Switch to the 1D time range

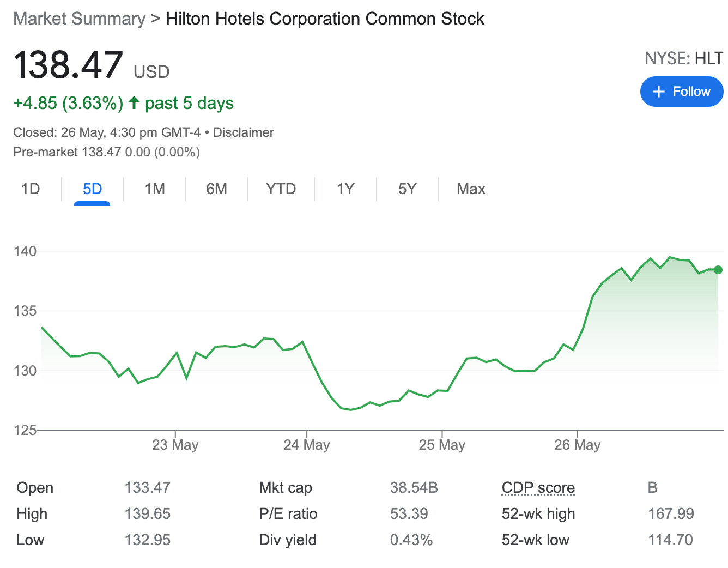pyautogui.click(x=31, y=189)
